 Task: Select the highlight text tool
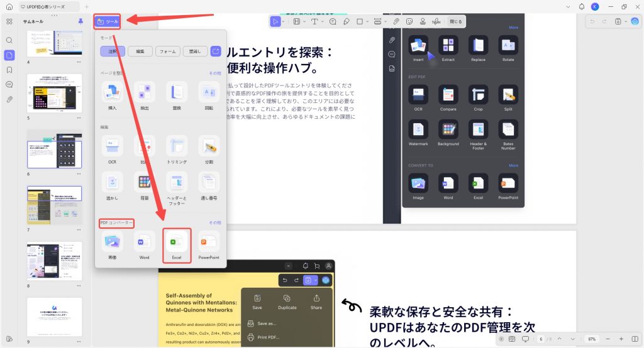(297, 21)
